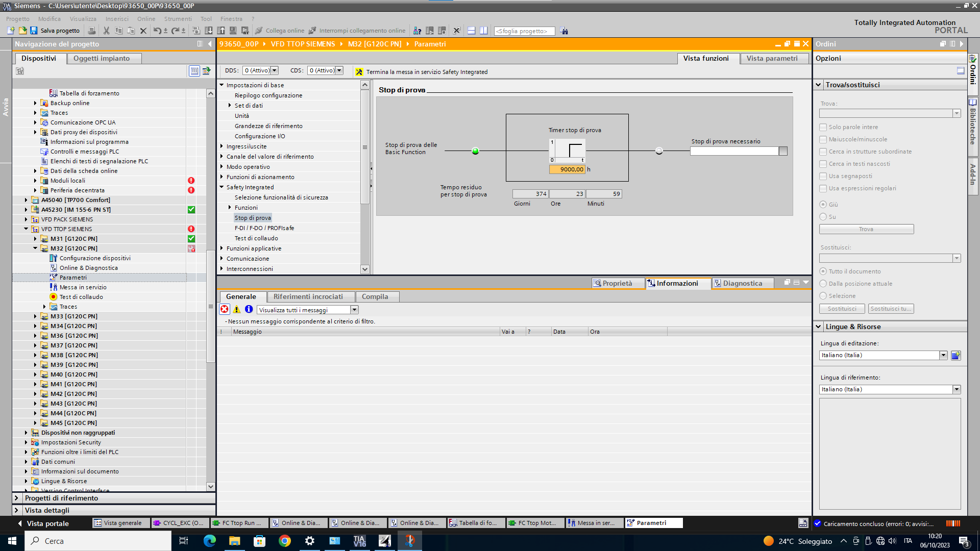980x551 pixels.
Task: Open the Strumenti menu
Action: 178,19
